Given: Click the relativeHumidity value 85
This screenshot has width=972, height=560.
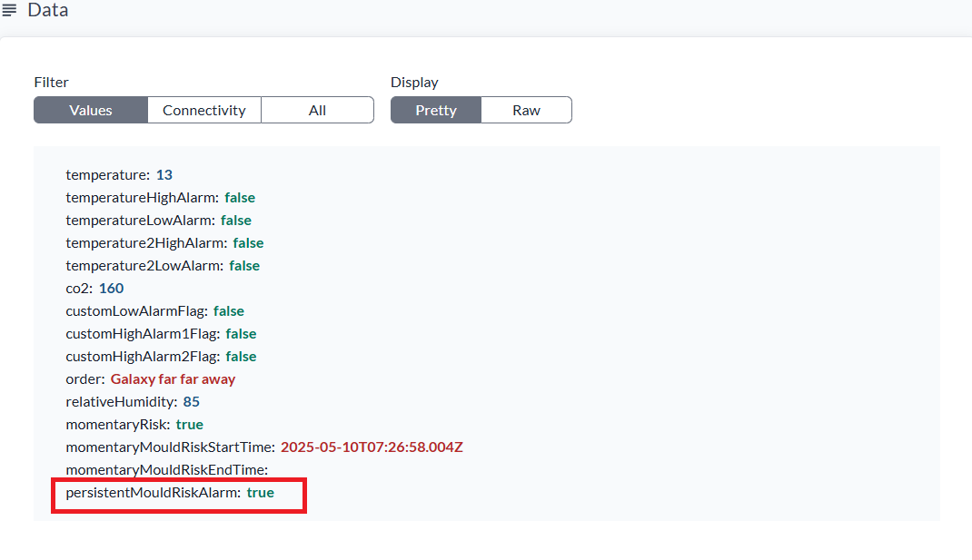Looking at the screenshot, I should [x=191, y=401].
